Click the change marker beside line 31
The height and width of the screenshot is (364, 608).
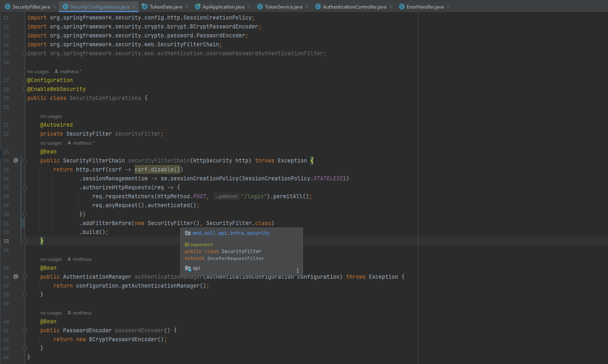(23, 223)
